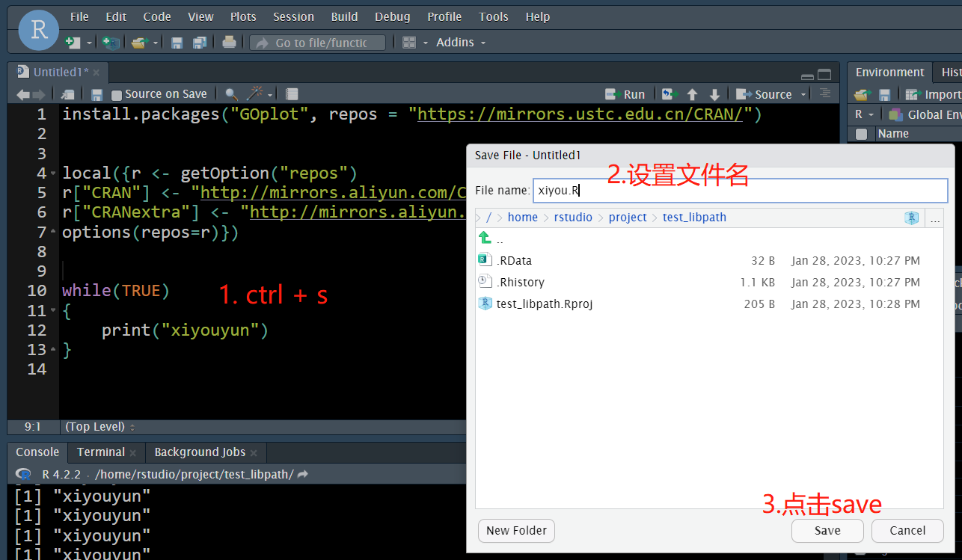
Task: Run the current line with Run button
Action: 625,93
